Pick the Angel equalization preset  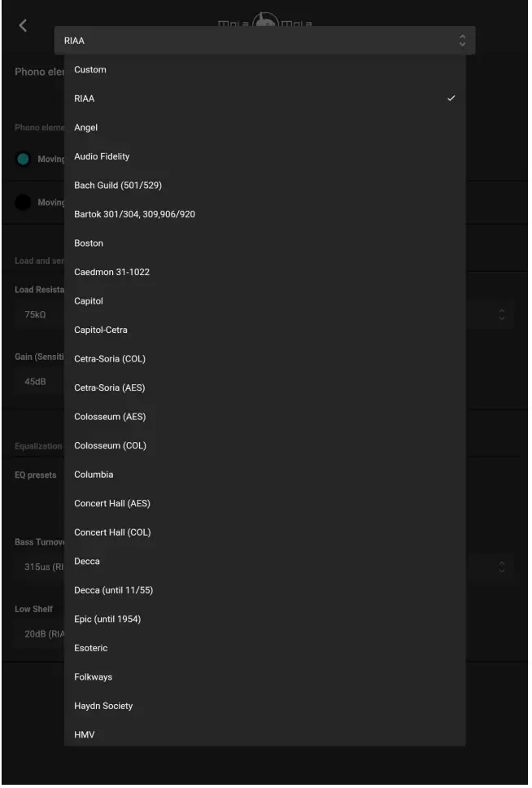pos(86,128)
